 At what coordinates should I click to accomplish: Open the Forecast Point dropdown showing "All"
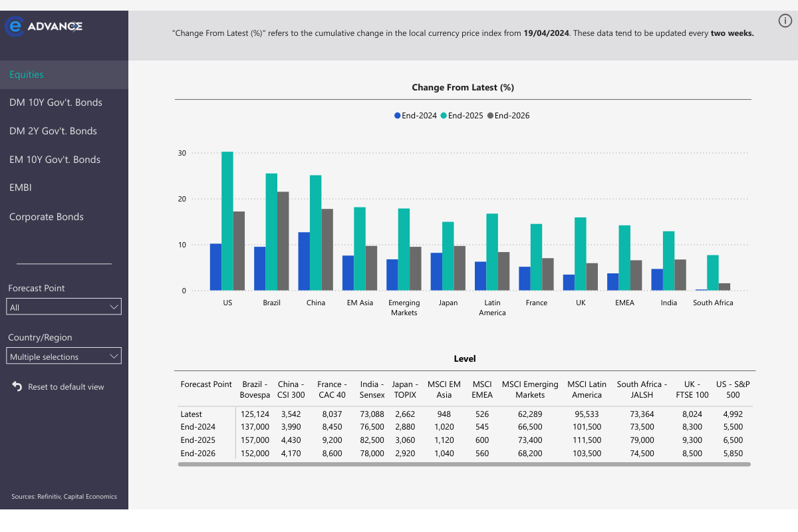click(64, 307)
